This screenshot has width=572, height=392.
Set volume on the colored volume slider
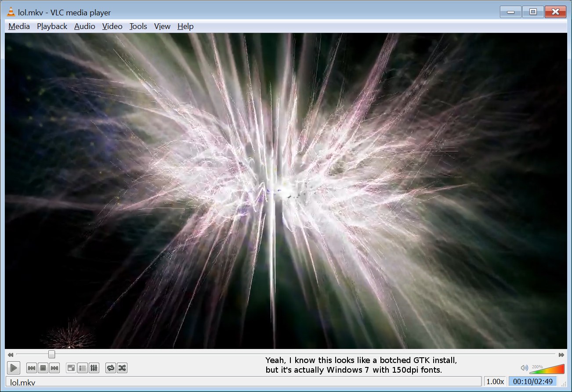pyautogui.click(x=547, y=369)
